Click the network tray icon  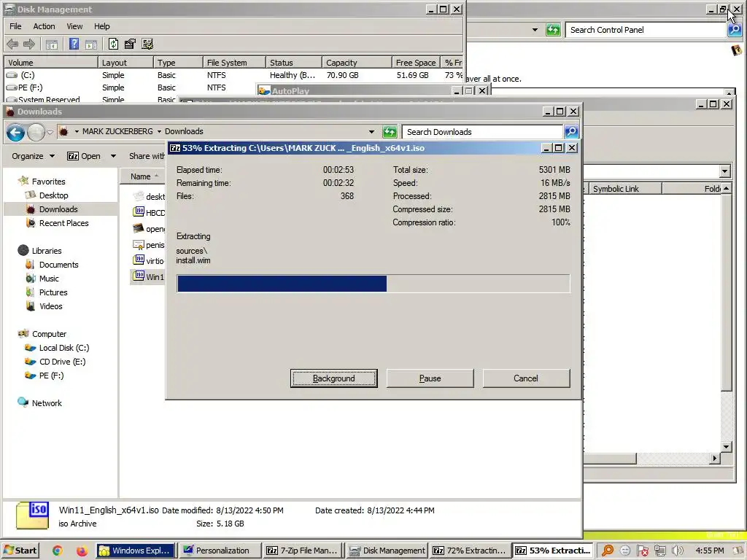pyautogui.click(x=659, y=551)
